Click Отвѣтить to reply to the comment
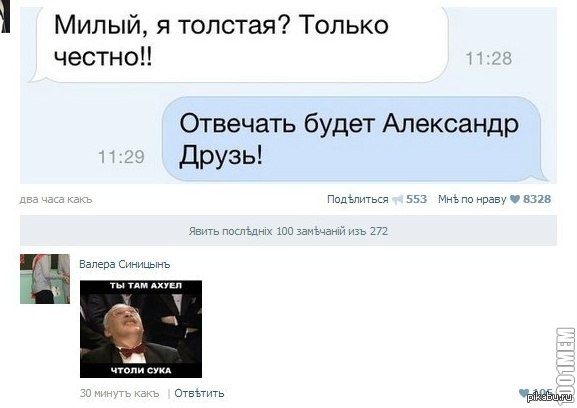577x408 pixels. [199, 393]
